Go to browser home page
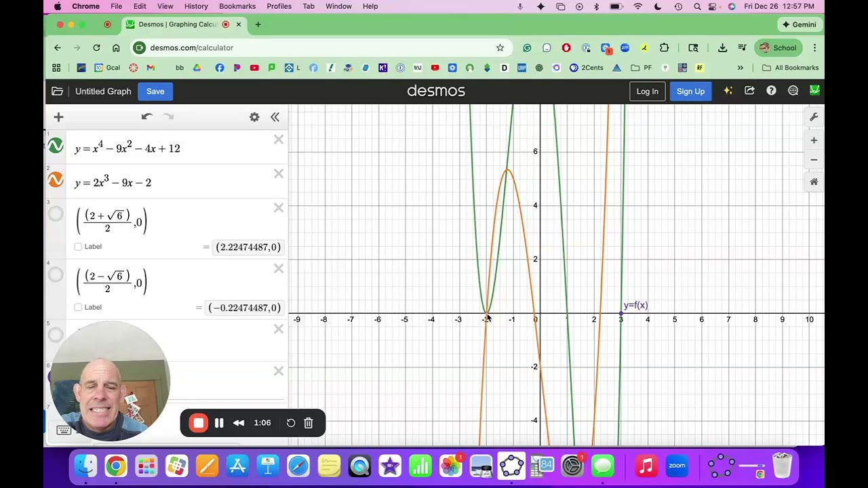The height and width of the screenshot is (488, 868). coord(116,47)
